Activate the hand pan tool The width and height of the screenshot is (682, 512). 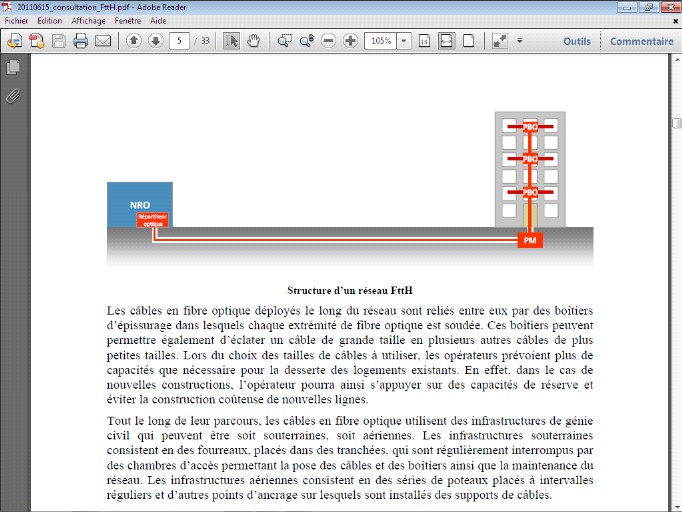[253, 41]
